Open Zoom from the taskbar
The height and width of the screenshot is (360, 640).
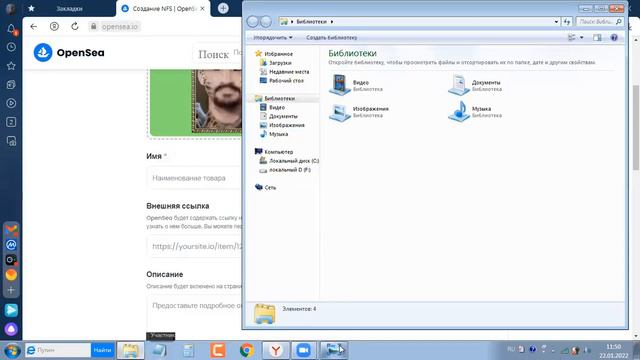click(303, 350)
